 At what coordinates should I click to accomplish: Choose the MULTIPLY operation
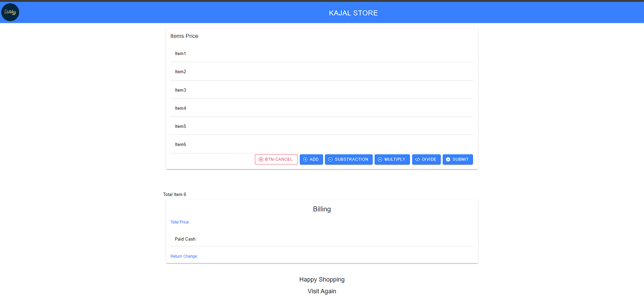click(392, 159)
